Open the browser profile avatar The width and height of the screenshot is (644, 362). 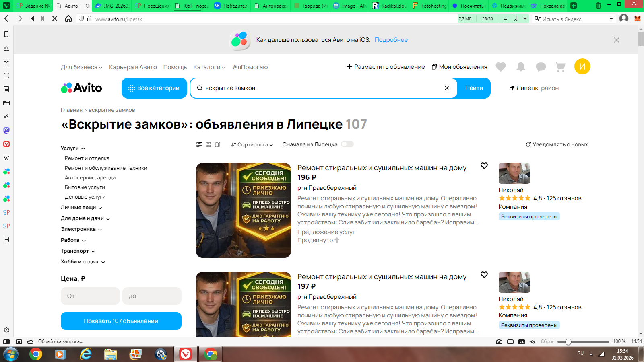tap(624, 19)
